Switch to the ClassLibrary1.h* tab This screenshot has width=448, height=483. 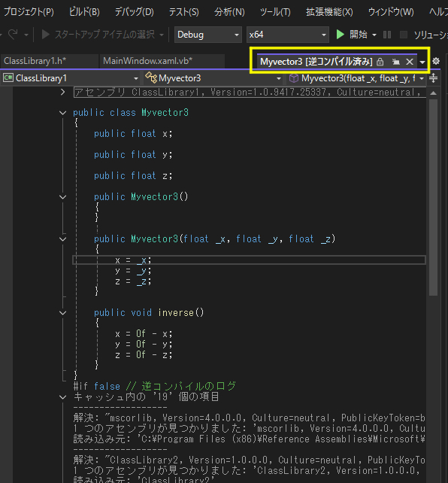[49, 61]
